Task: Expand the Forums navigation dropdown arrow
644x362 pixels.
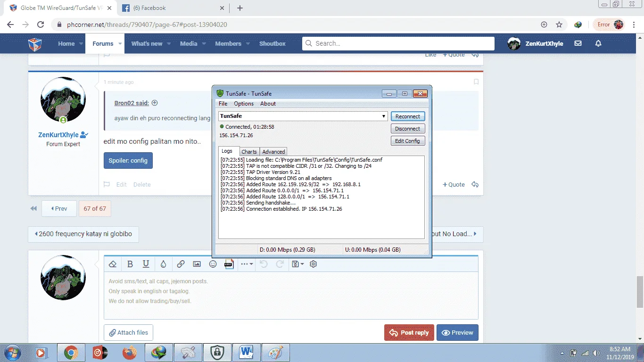Action: tap(120, 44)
